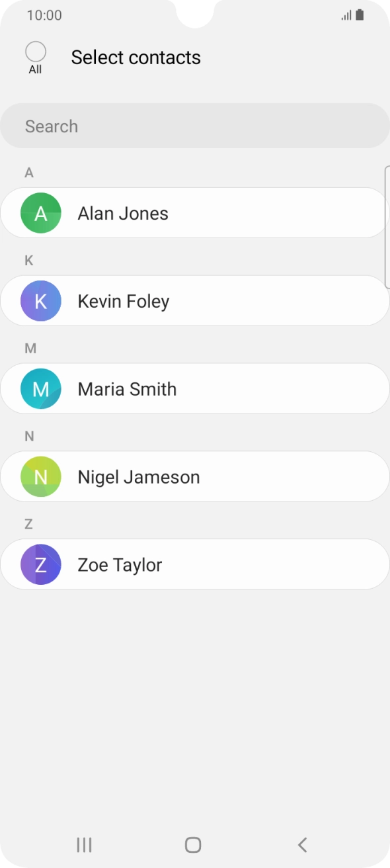The height and width of the screenshot is (868, 390).
Task: Go back using the back arrow
Action: tap(302, 844)
